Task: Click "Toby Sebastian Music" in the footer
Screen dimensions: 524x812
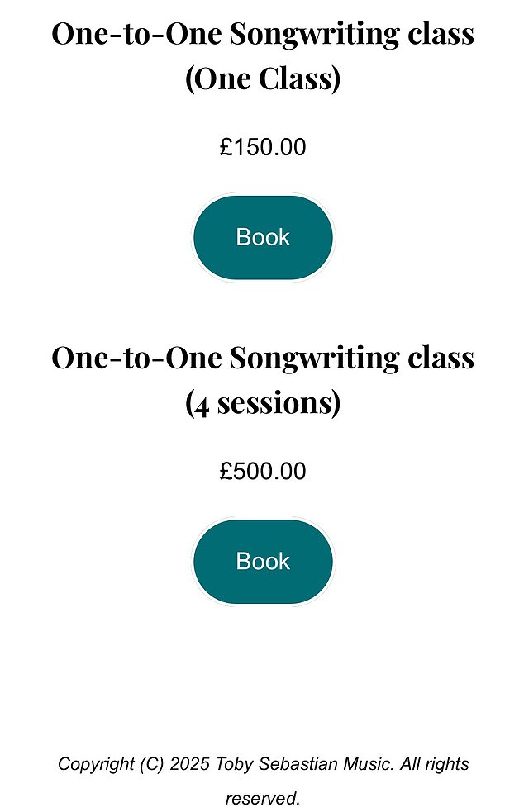Action: pyautogui.click(x=304, y=764)
